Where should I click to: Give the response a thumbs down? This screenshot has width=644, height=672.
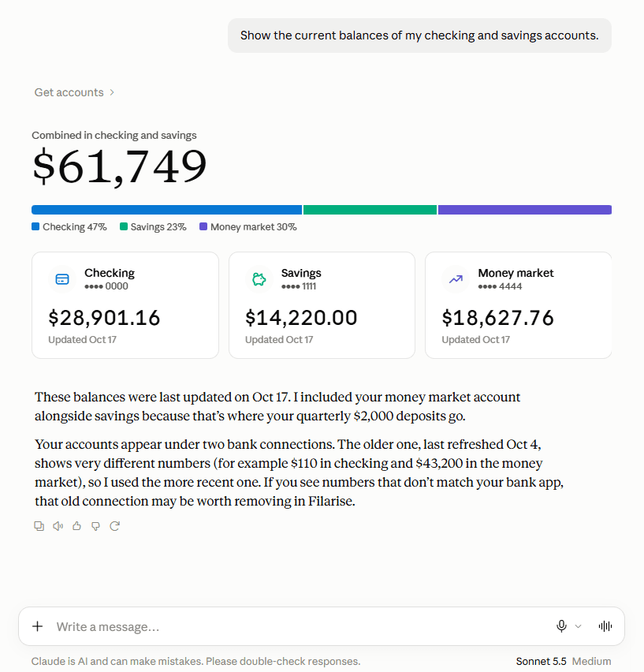[x=95, y=526]
